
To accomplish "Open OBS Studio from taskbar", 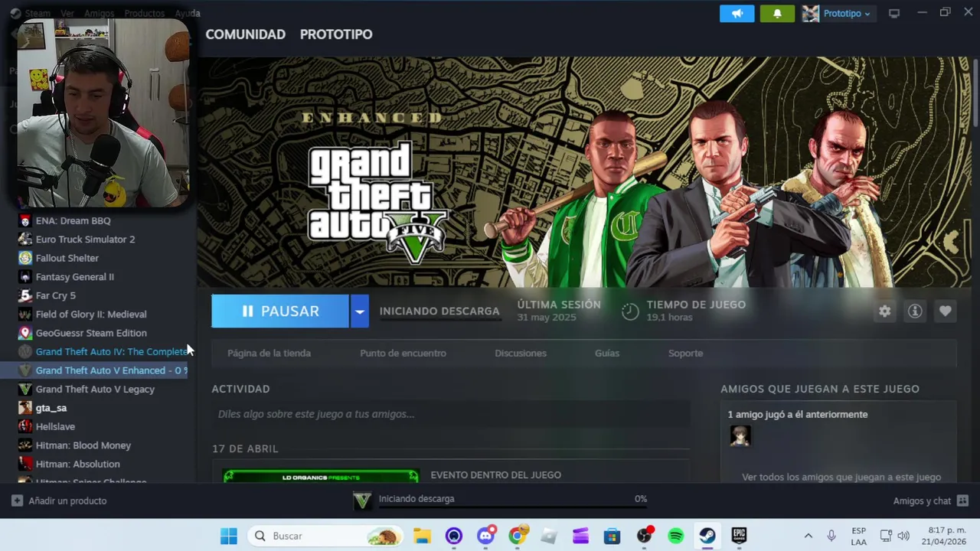I will point(644,536).
